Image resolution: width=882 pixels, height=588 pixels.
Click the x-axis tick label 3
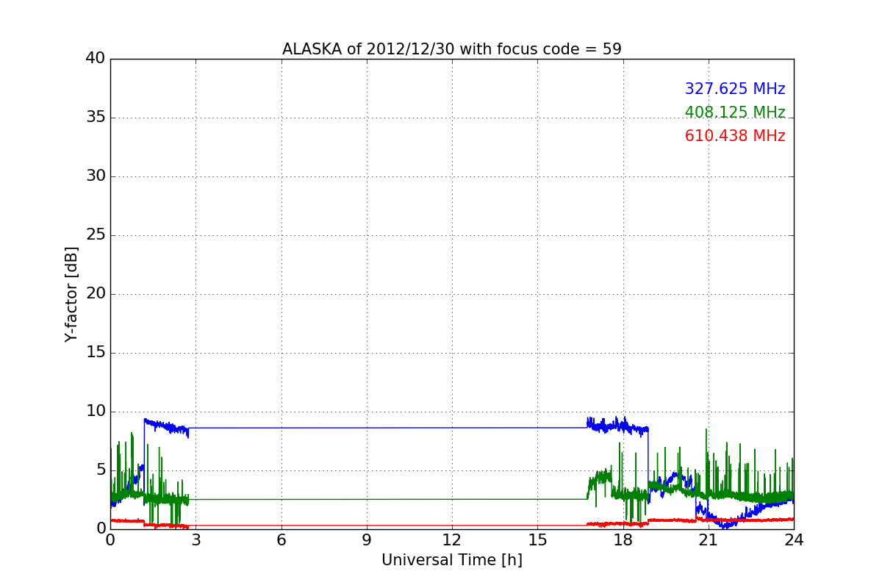[x=196, y=540]
